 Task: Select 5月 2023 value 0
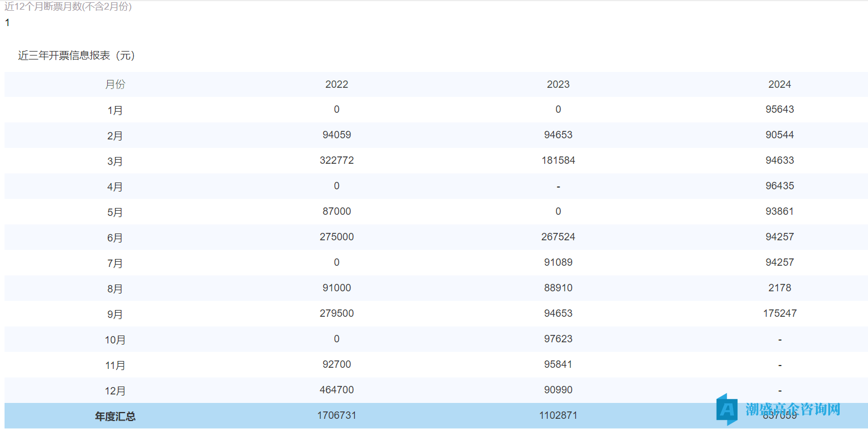[x=558, y=211]
